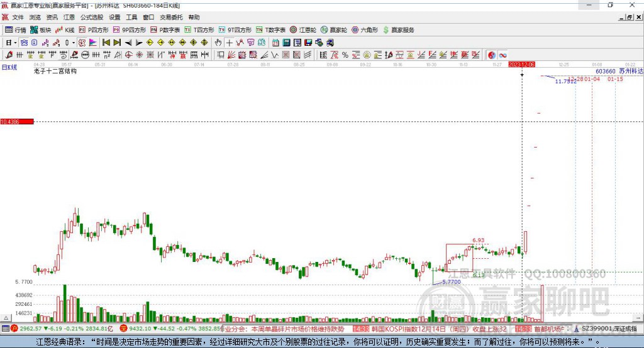
Task: Click the stock code 603660
Action: 606,71
